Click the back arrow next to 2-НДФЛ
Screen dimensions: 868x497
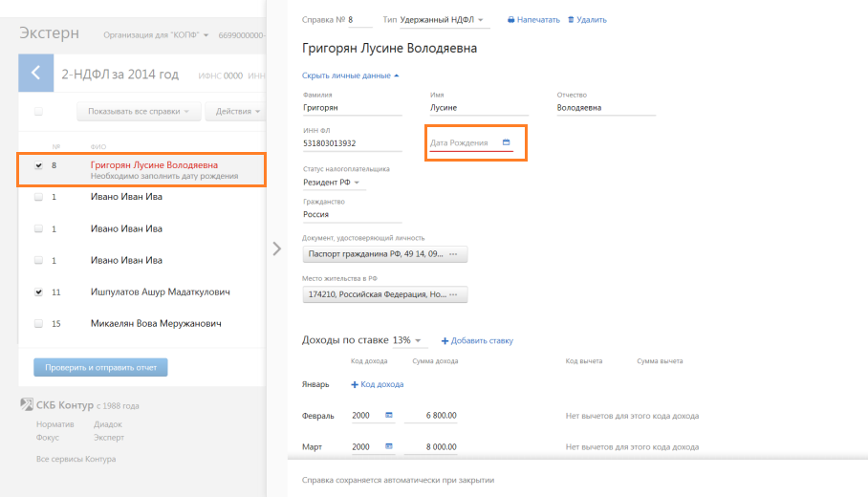pos(35,73)
